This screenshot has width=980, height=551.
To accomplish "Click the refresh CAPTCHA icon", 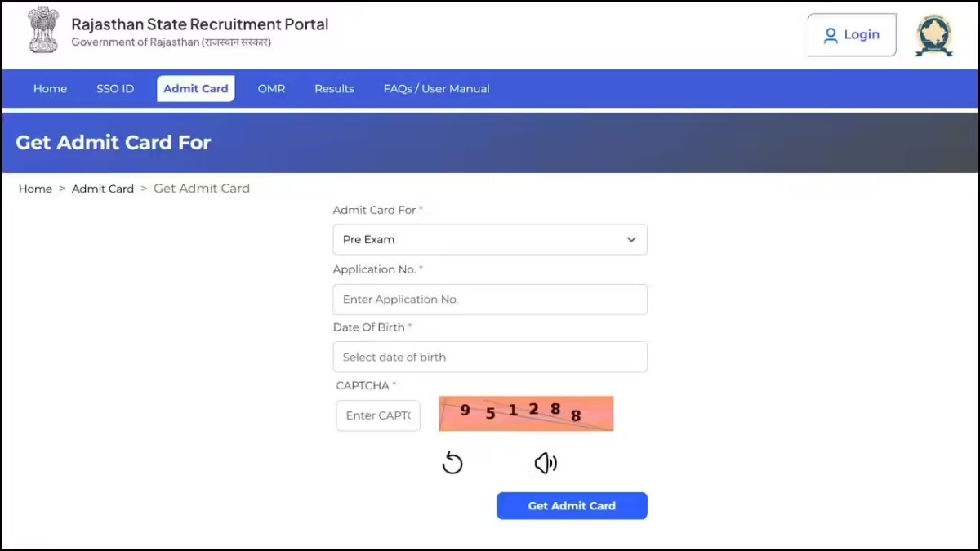I will [x=453, y=463].
